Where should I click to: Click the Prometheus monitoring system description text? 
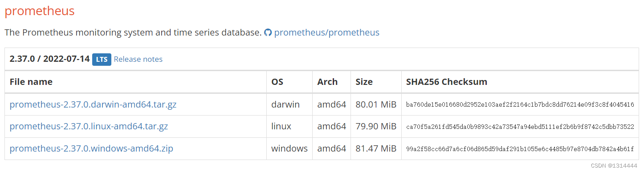click(x=133, y=32)
